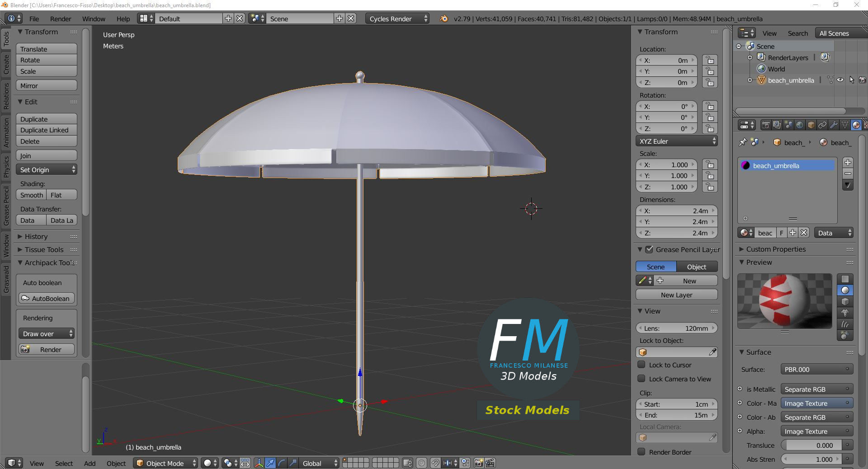
Task: Click the Translate button
Action: [47, 49]
